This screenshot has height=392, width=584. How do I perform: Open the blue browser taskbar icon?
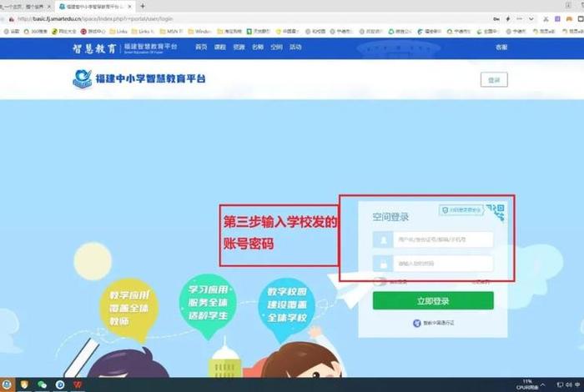59,384
